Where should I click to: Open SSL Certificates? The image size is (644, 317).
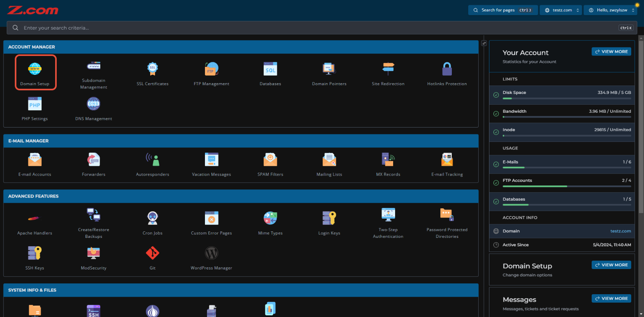point(153,74)
